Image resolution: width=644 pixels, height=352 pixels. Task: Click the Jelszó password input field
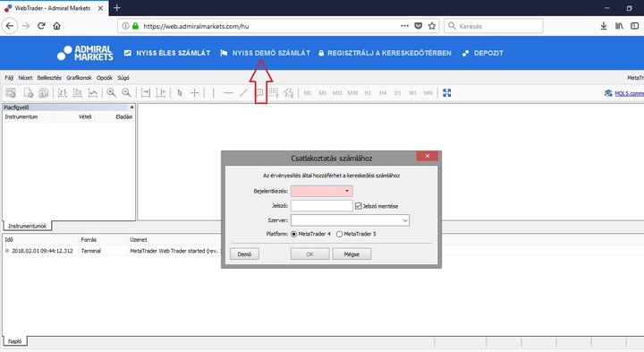[x=322, y=206]
